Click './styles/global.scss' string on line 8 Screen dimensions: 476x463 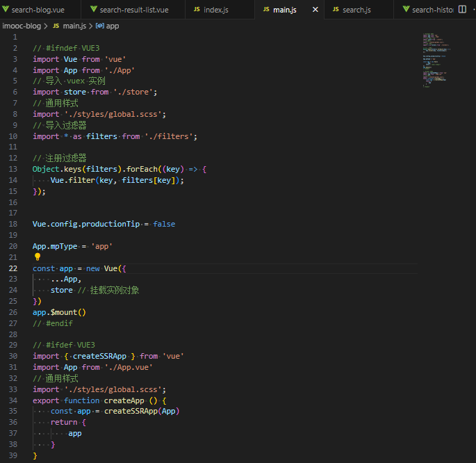point(113,114)
